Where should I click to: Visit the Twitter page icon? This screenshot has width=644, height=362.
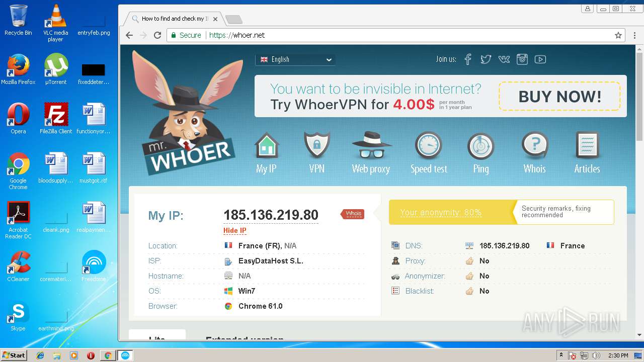point(486,59)
